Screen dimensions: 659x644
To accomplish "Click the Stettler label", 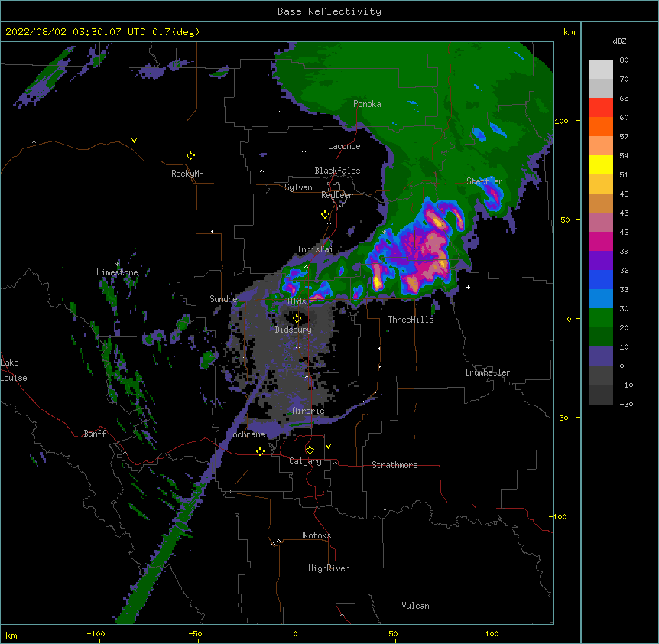I will click(x=485, y=181).
